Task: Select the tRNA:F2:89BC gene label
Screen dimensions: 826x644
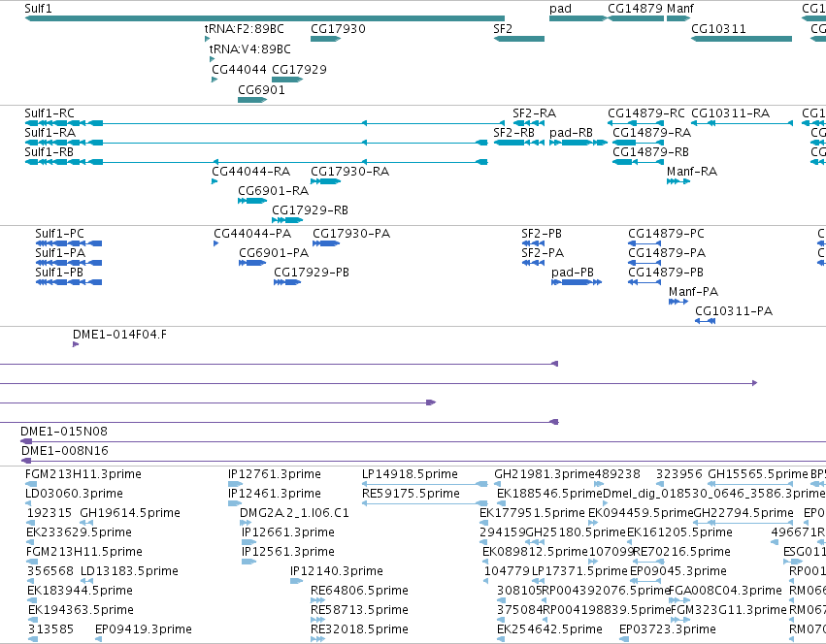Action: point(244,29)
